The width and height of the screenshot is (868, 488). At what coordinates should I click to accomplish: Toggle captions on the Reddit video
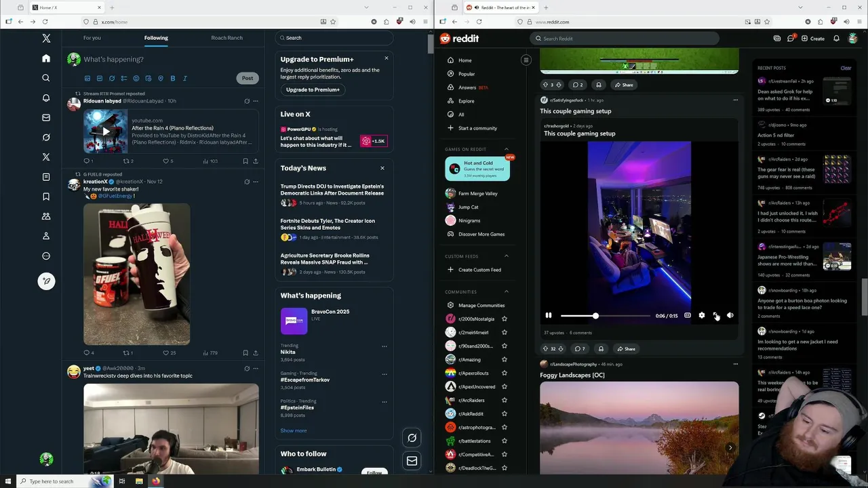point(688,315)
